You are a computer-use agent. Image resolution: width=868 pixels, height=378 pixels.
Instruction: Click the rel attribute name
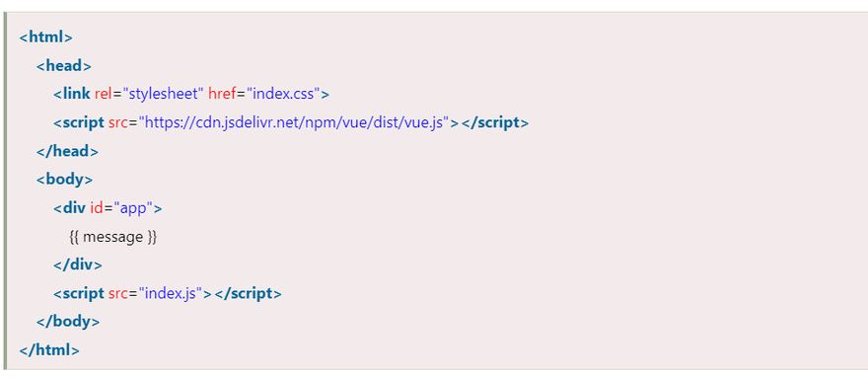point(103,94)
